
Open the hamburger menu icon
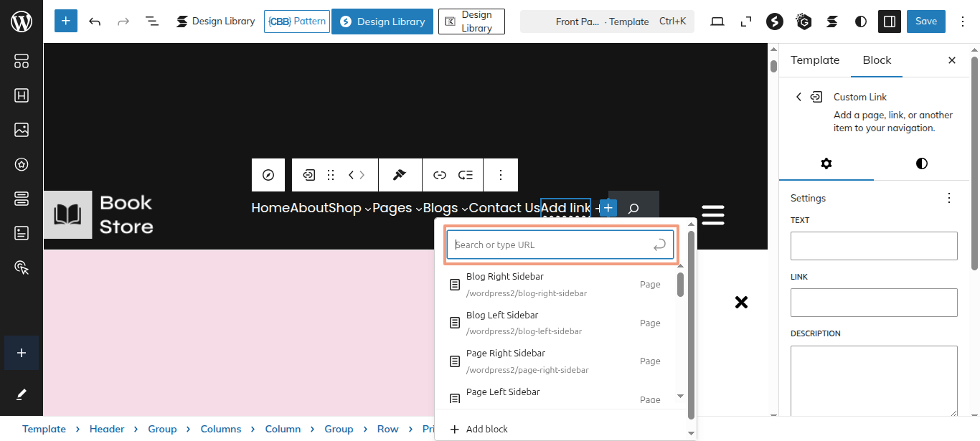click(712, 215)
